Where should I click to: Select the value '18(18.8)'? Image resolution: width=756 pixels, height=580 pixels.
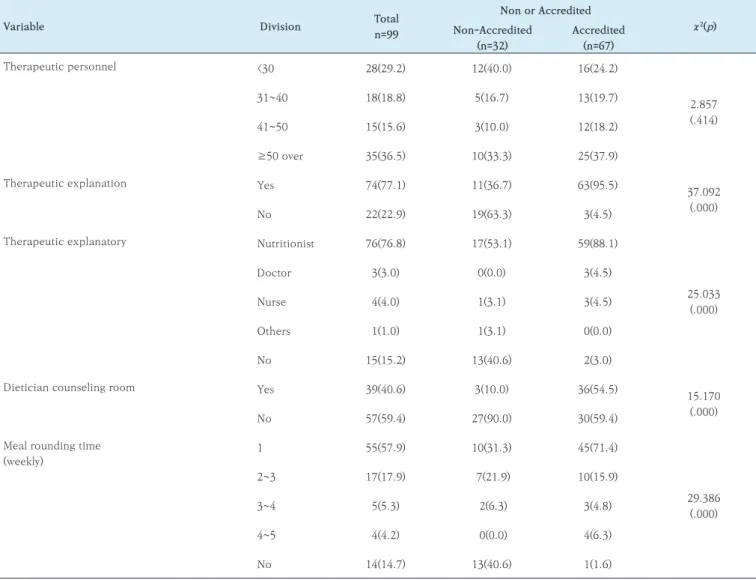pyautogui.click(x=386, y=98)
